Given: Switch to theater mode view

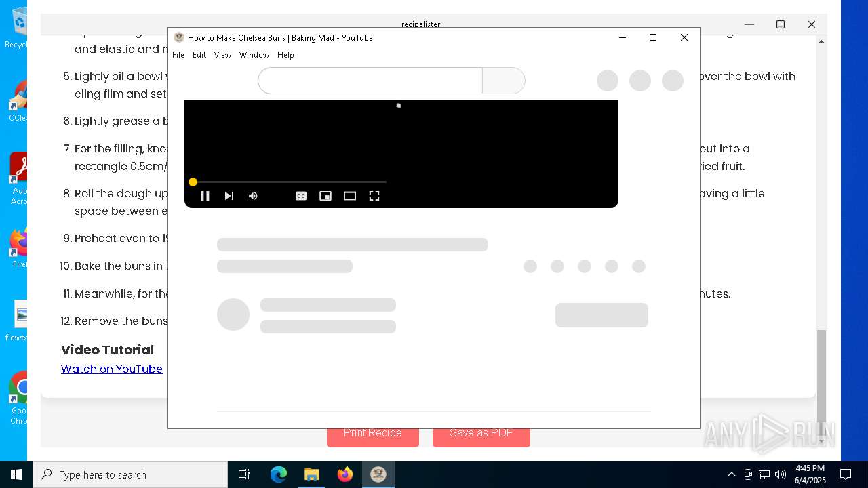Looking at the screenshot, I should [x=350, y=196].
